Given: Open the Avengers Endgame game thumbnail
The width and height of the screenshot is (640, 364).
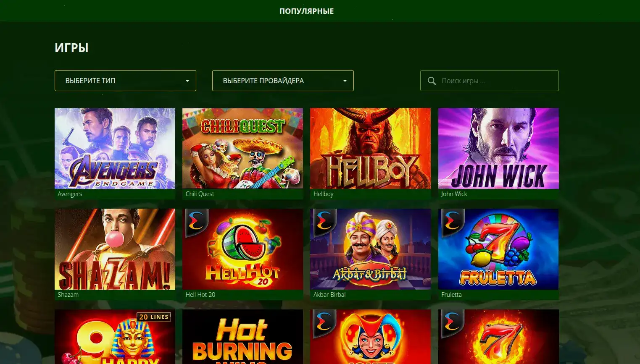Looking at the screenshot, I should [115, 148].
